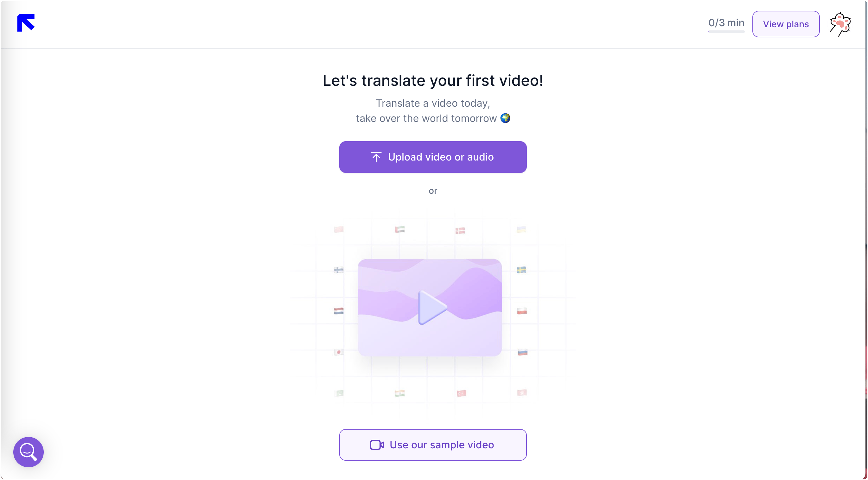The image size is (868, 480).
Task: Click the 0/3 min usage progress bar
Action: [726, 32]
